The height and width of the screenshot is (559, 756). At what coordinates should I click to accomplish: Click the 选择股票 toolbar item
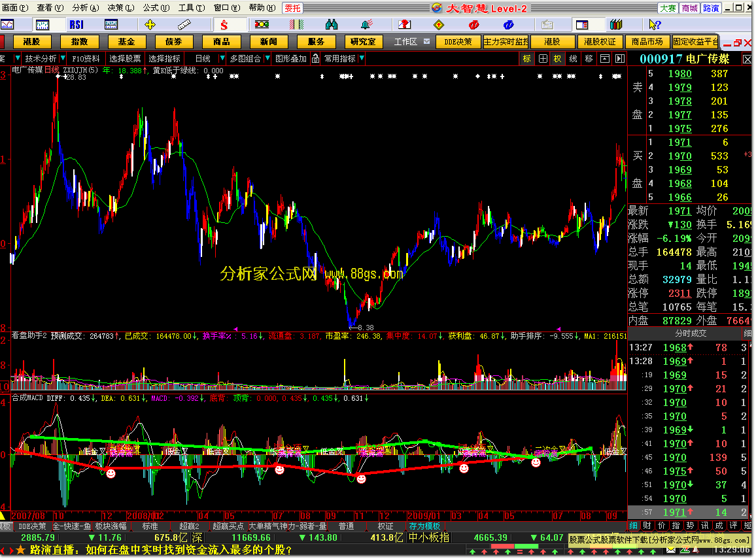[125, 58]
